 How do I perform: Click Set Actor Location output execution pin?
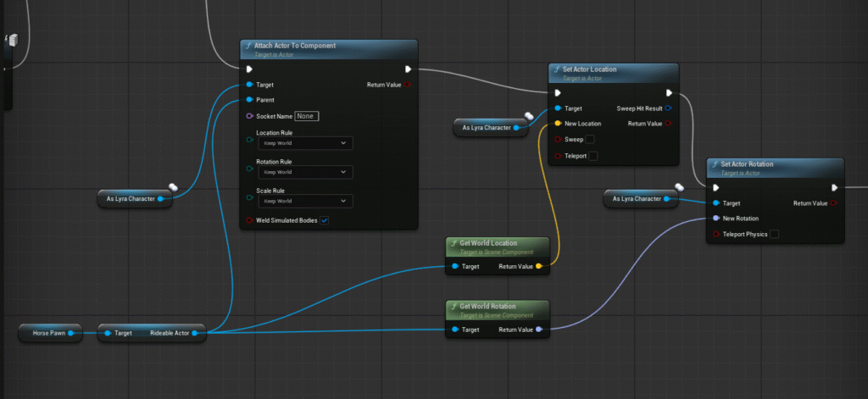click(x=669, y=93)
